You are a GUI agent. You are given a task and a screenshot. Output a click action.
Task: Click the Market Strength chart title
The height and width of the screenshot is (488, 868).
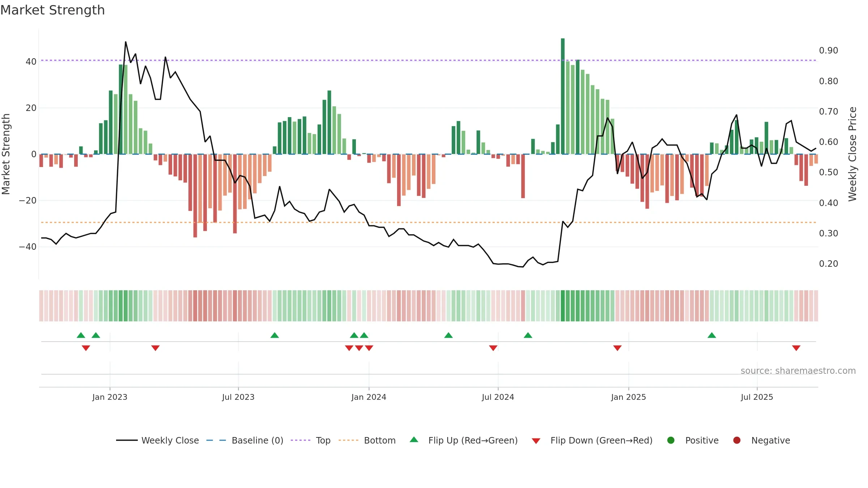(x=53, y=10)
